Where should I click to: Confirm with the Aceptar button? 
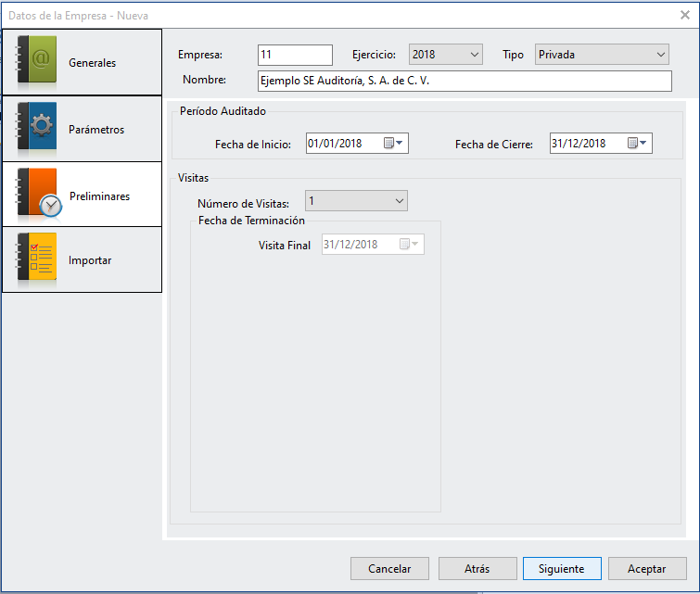646,568
